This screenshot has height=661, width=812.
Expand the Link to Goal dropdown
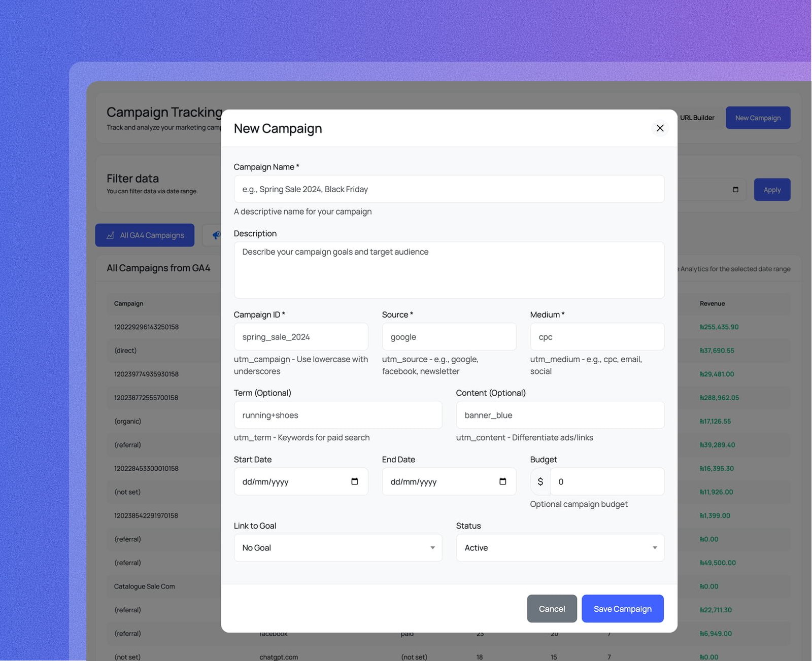coord(337,548)
